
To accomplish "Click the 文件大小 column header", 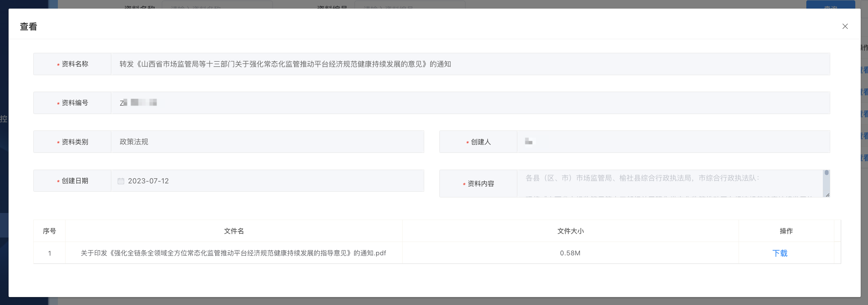I will point(570,231).
